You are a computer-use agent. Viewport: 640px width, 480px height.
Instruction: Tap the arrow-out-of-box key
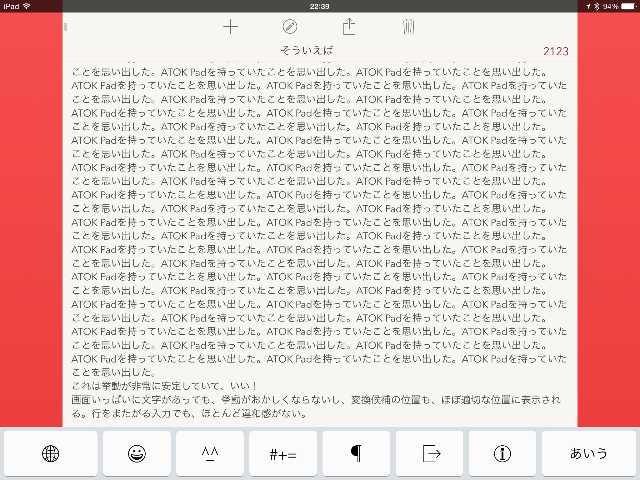429,453
